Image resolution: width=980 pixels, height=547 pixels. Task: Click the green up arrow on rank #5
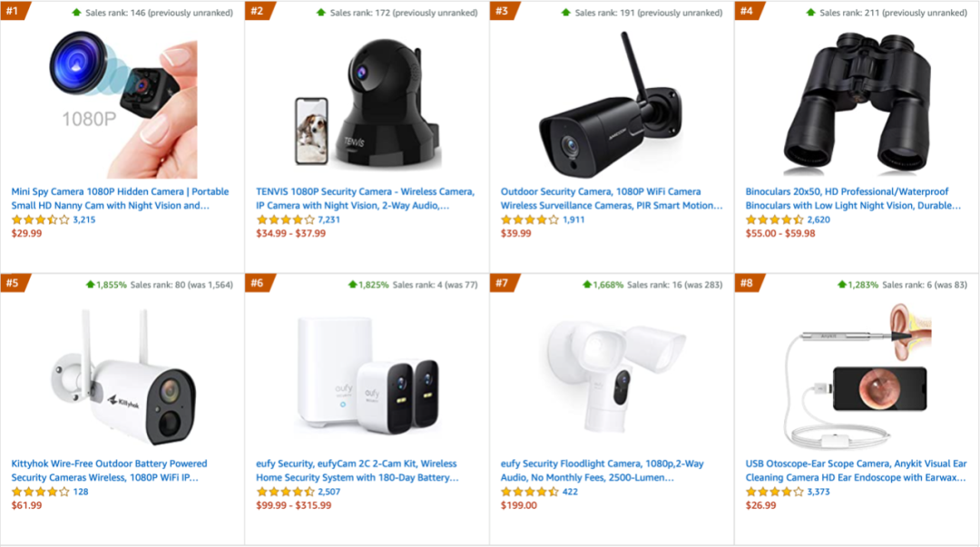point(90,285)
